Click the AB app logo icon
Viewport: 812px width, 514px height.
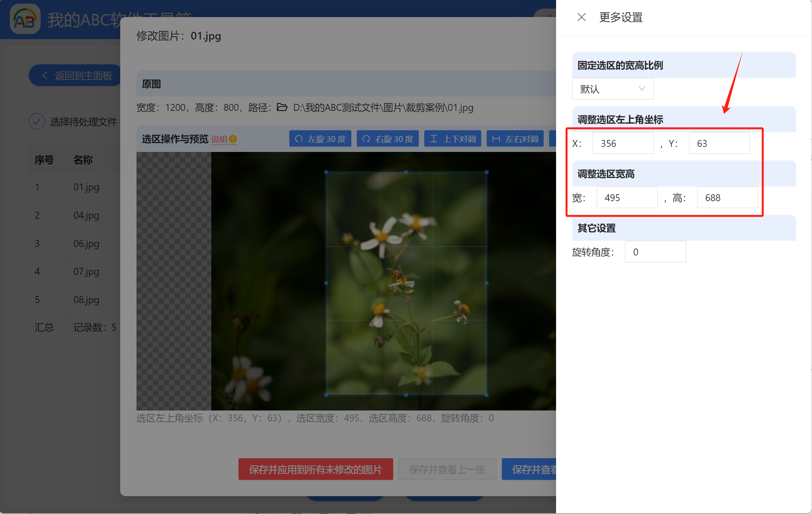(25, 19)
